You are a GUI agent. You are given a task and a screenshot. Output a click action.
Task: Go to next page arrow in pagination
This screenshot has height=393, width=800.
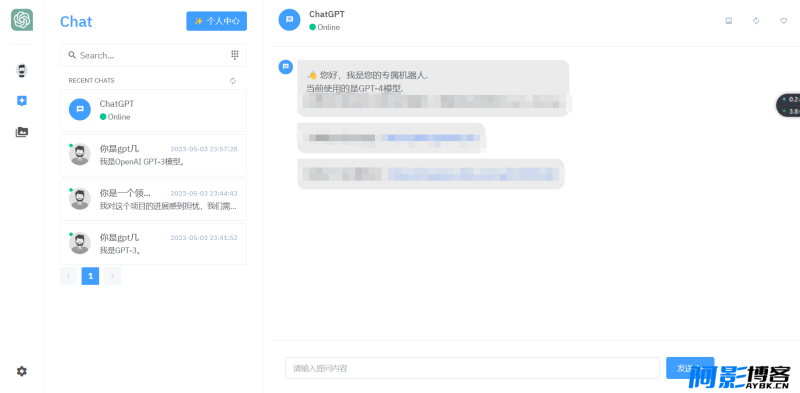(112, 276)
